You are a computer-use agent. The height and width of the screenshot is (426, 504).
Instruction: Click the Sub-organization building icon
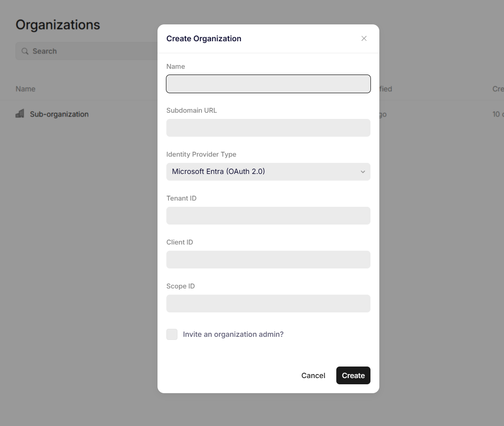tap(20, 114)
